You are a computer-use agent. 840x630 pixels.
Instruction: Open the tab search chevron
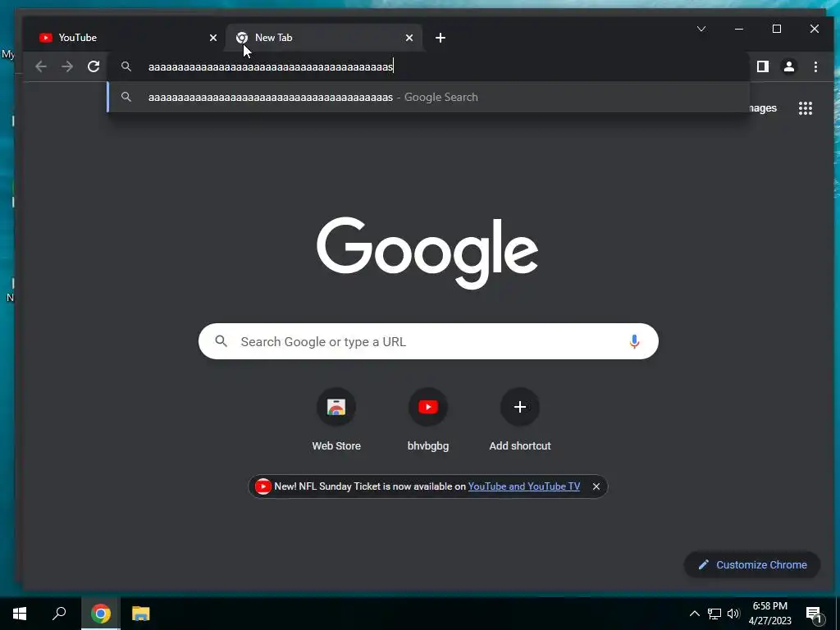click(x=701, y=29)
